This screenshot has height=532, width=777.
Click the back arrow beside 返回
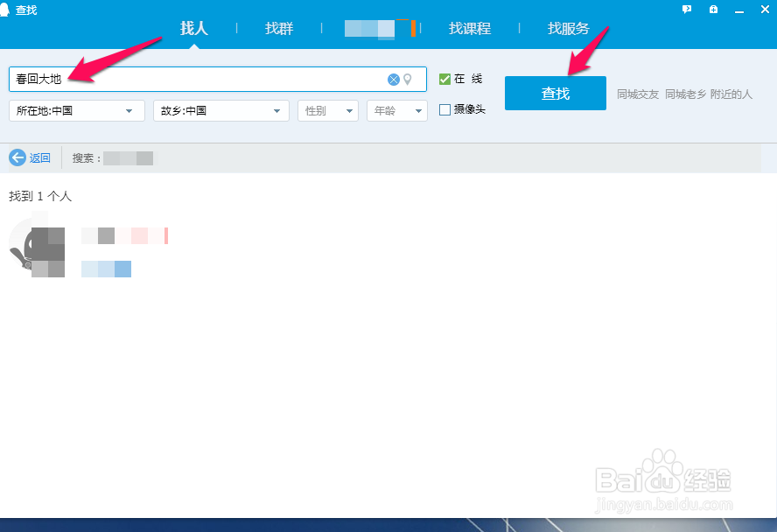tap(18, 157)
